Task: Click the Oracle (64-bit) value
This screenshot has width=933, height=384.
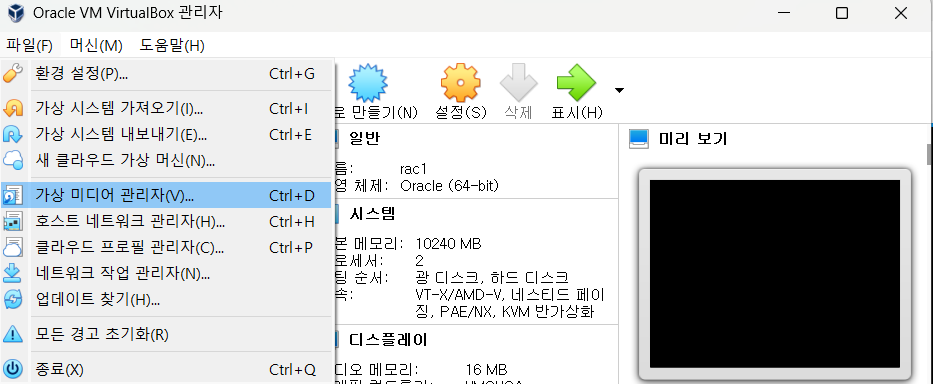Action: pyautogui.click(x=450, y=186)
